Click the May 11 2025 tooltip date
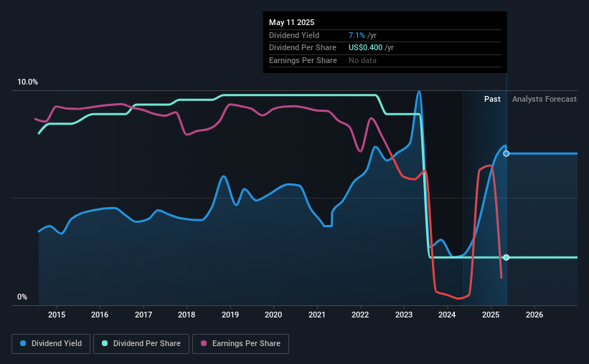This screenshot has height=364, width=589. [x=291, y=22]
